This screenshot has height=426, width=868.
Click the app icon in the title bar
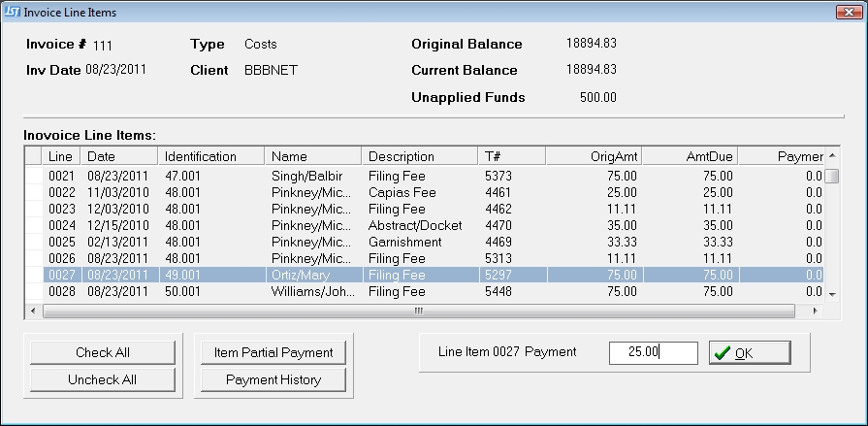click(12, 12)
